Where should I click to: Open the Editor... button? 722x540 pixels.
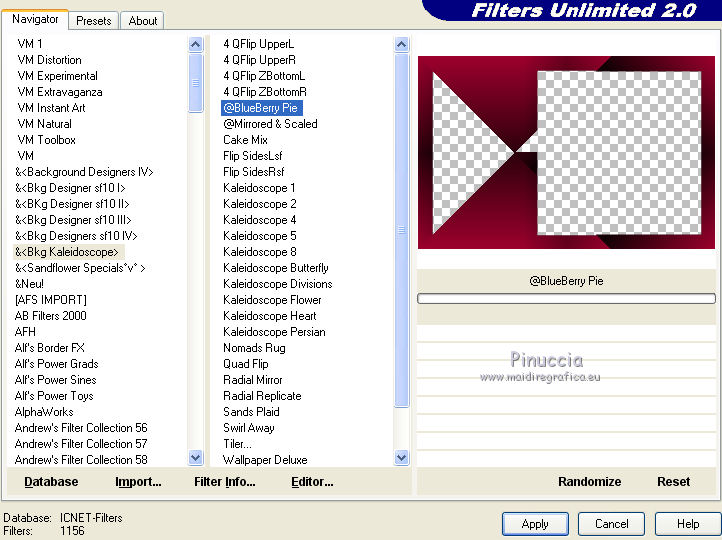point(312,482)
